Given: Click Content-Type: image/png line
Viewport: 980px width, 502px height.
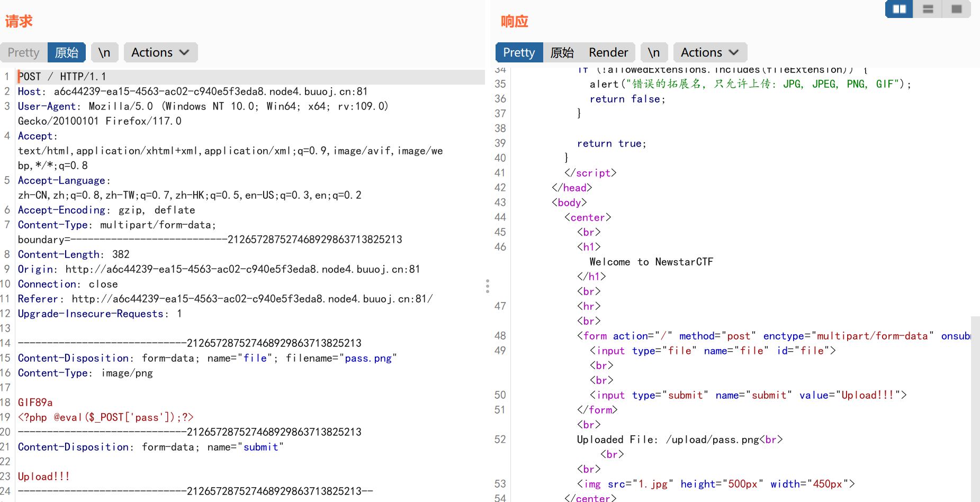Looking at the screenshot, I should [x=85, y=373].
